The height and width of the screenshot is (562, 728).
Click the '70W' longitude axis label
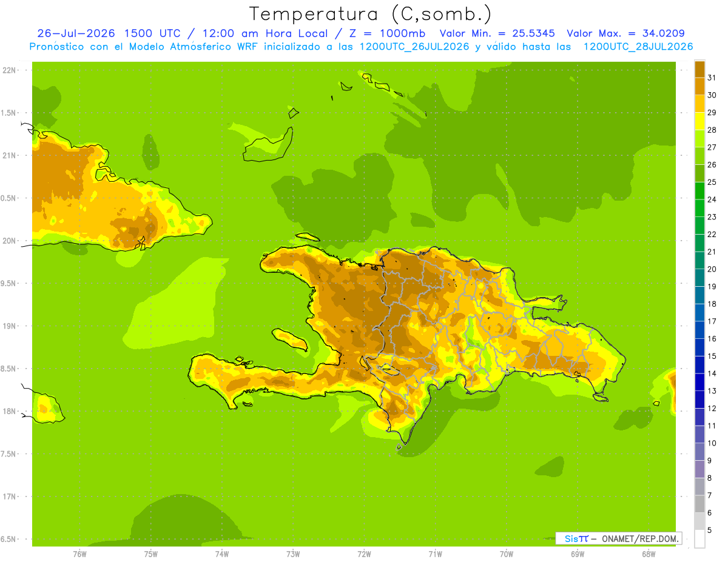[x=506, y=554]
